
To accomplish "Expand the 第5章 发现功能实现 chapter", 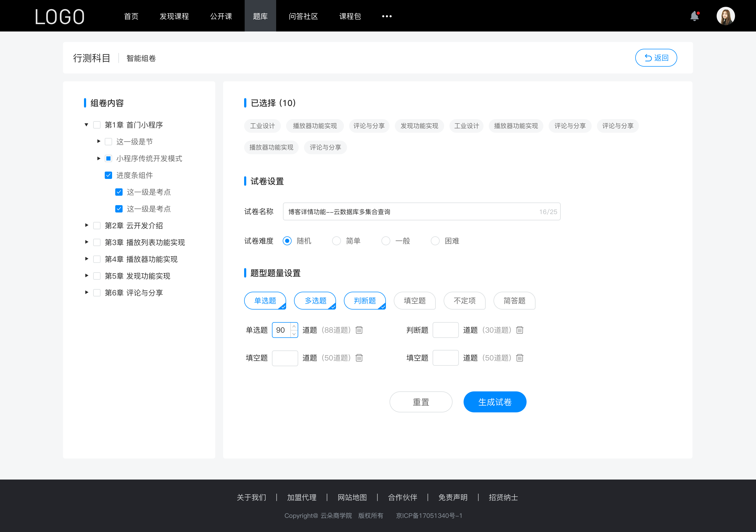I will pyautogui.click(x=86, y=276).
